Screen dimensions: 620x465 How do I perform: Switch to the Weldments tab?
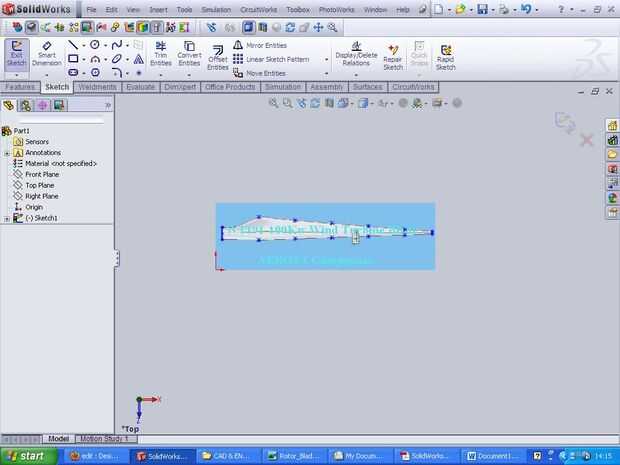(x=97, y=87)
